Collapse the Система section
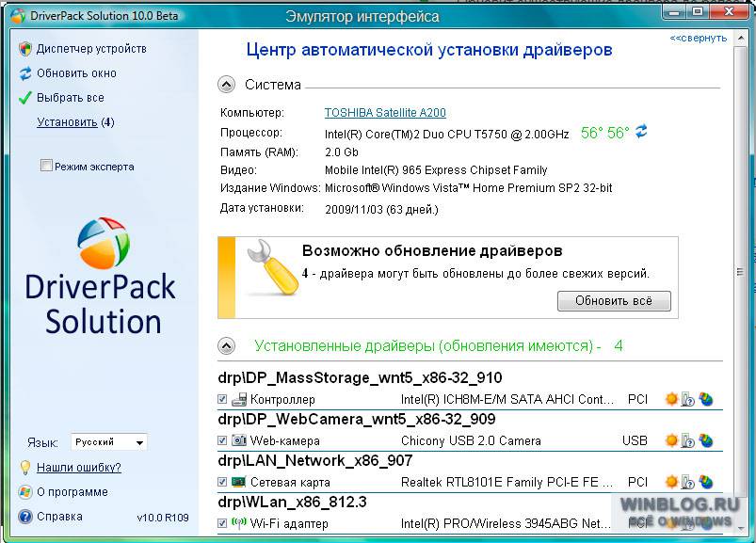The width and height of the screenshot is (756, 543). click(x=226, y=85)
